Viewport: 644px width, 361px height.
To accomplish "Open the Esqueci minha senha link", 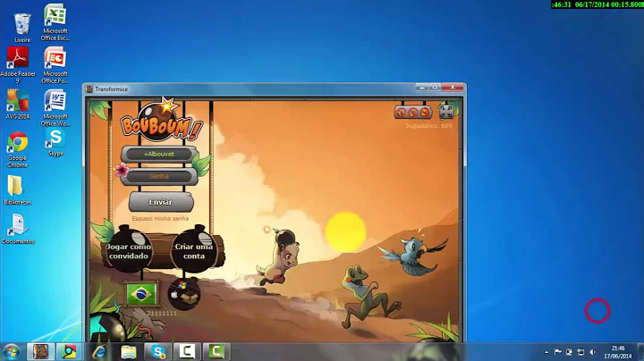I will 160,219.
